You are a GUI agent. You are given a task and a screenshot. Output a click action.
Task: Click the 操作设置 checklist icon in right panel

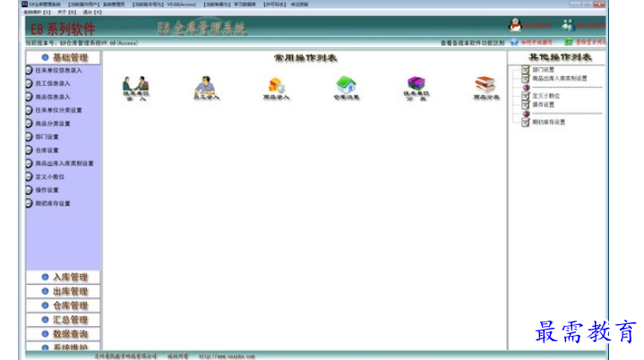click(x=526, y=105)
